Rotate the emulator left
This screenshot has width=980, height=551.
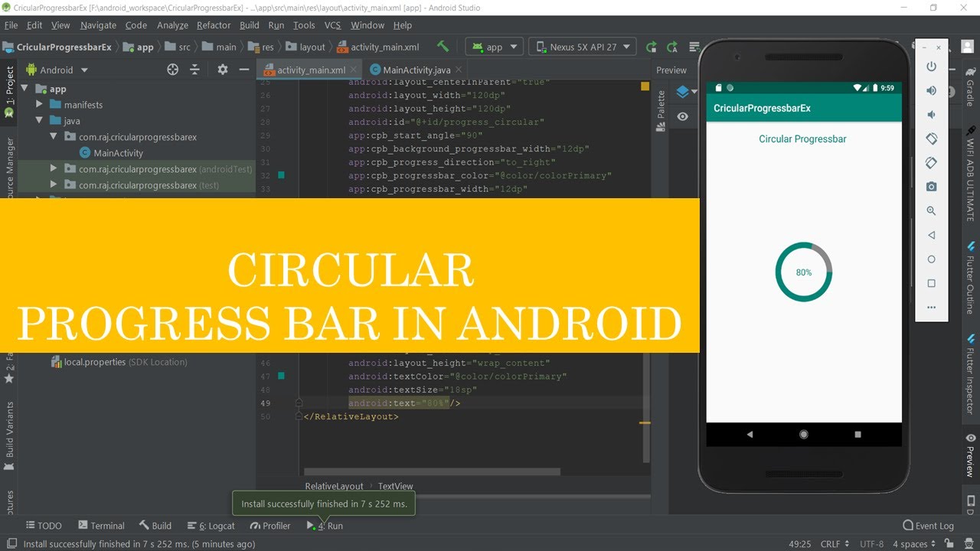932,139
